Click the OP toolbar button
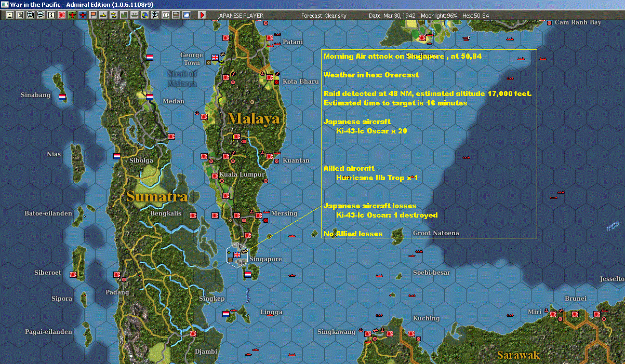The height and width of the screenshot is (364, 625). 166,15
